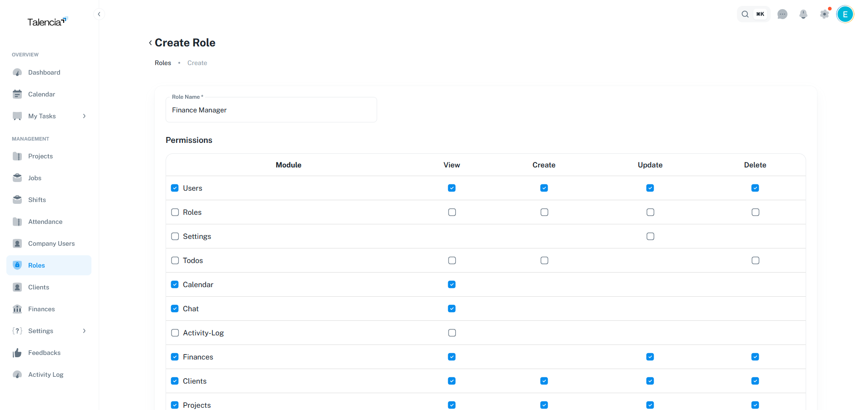The width and height of the screenshot is (868, 410).
Task: Select the Calendar icon in the sidebar
Action: point(17,94)
